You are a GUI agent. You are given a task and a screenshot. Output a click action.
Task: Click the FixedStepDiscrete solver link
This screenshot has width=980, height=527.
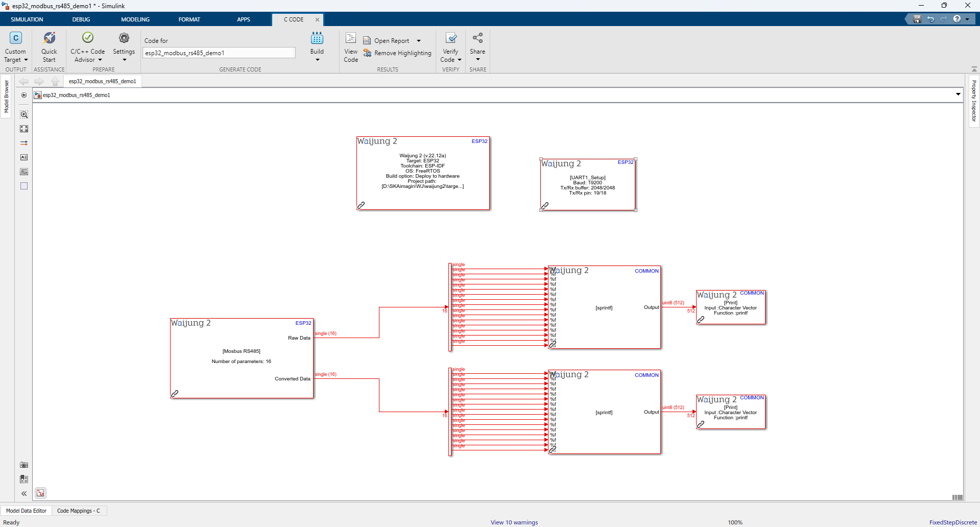tap(953, 522)
